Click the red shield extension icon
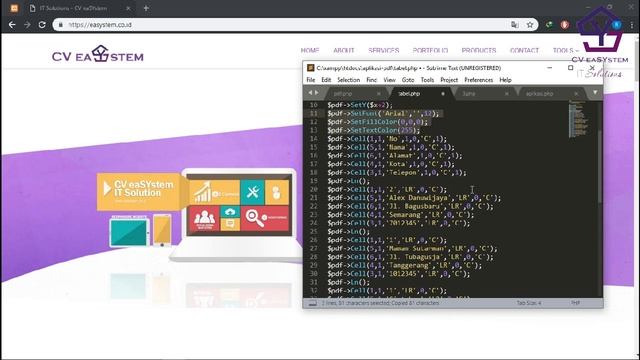This screenshot has width=640, height=360. (564, 25)
